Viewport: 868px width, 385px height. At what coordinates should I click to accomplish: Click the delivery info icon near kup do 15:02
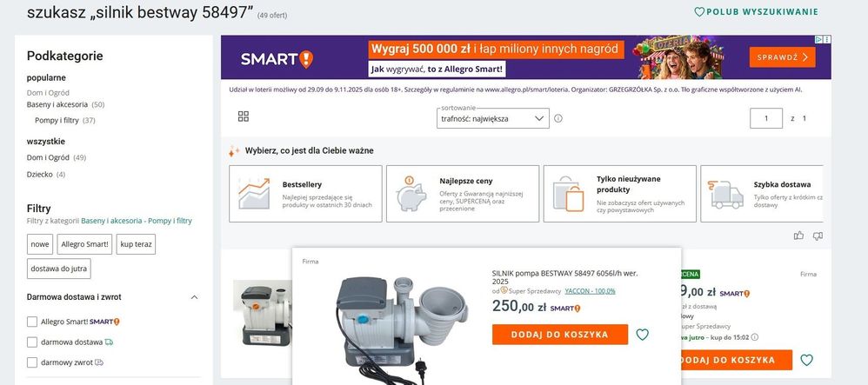[x=755, y=337]
